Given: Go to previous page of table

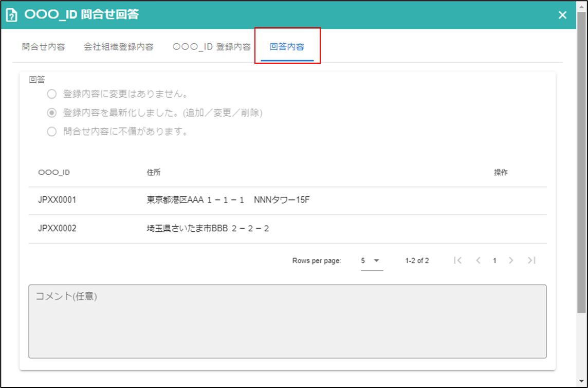Looking at the screenshot, I should (x=478, y=261).
